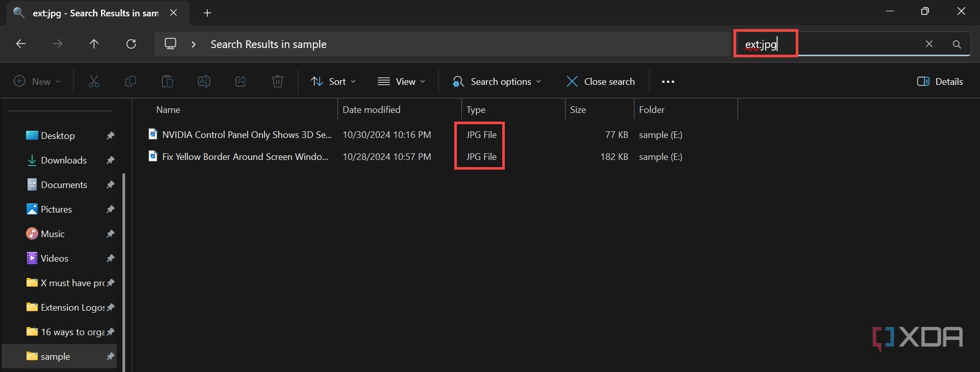Open the sample folder in sidebar
The image size is (980, 372).
(x=60, y=356)
